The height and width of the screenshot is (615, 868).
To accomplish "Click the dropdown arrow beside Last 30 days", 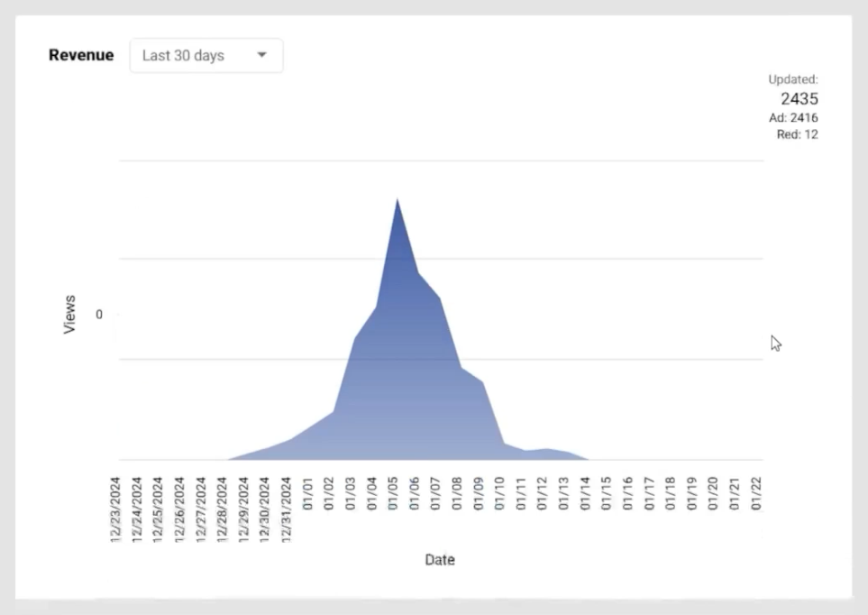I will [x=262, y=56].
